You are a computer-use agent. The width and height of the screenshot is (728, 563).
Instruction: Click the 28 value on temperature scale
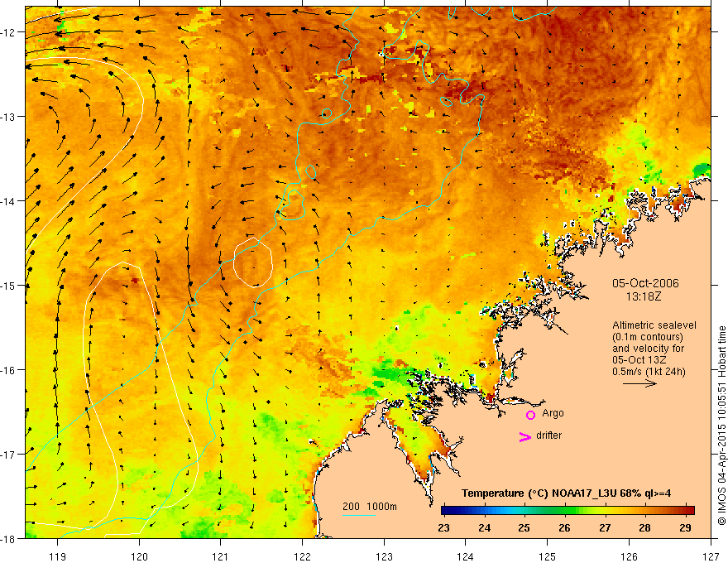[x=644, y=527]
